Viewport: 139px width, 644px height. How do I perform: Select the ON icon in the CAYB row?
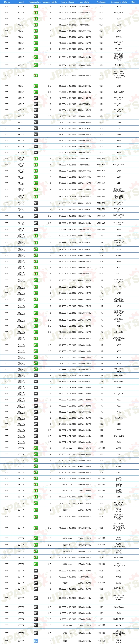coord(36,577)
